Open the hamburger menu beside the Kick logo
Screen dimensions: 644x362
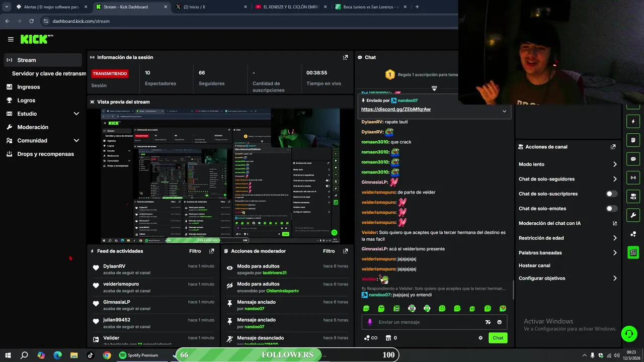[11, 39]
